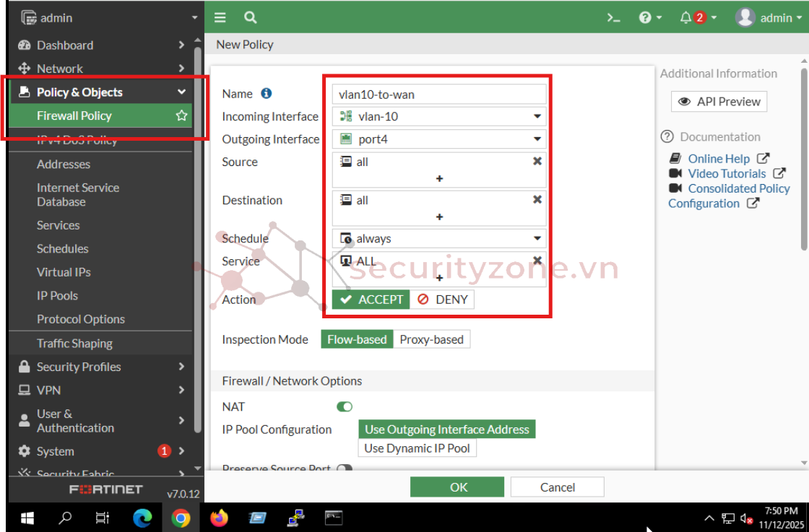
Task: Open the help question mark icon
Action: (x=646, y=17)
